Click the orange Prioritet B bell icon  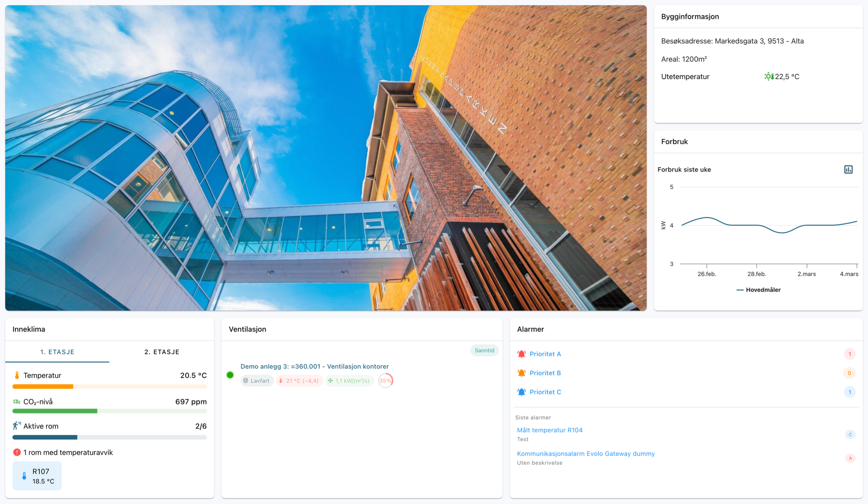[522, 373]
